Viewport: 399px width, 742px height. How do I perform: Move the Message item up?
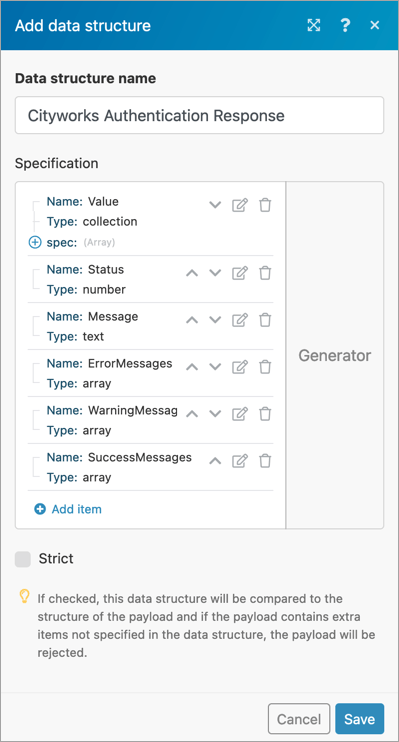(x=192, y=320)
